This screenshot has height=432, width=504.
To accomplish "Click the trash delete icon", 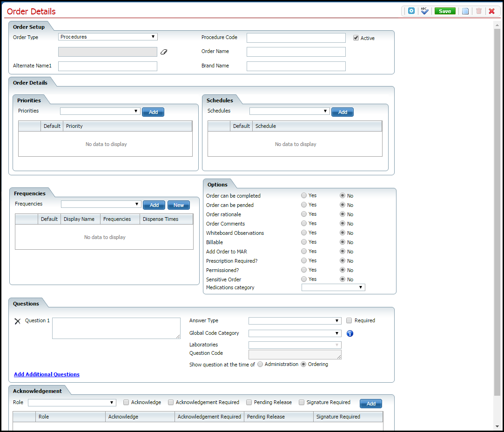I will [478, 11].
